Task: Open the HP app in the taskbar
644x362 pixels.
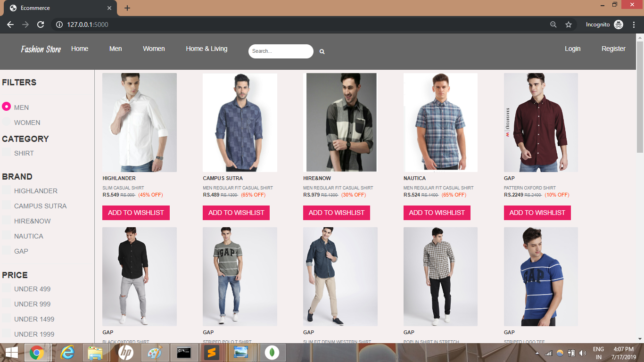Action: point(125,353)
